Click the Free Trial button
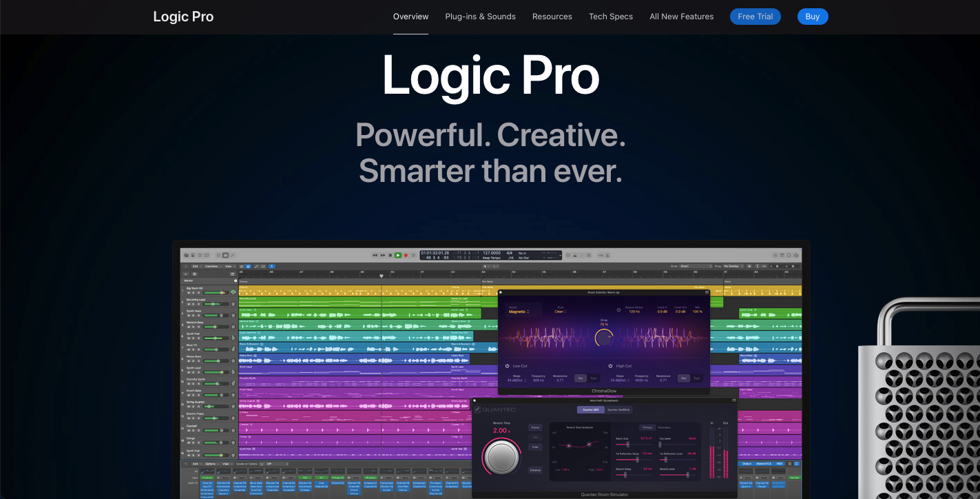The height and width of the screenshot is (499, 980). [755, 17]
